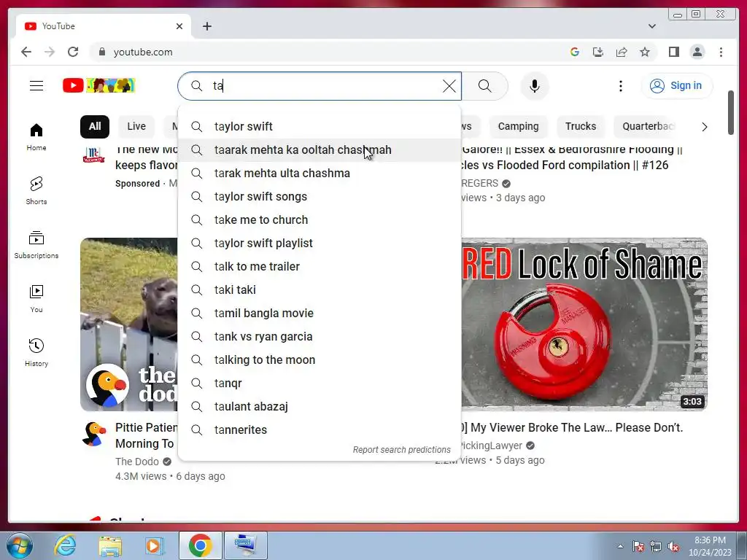
Task: Go to Home in sidebar
Action: click(x=36, y=137)
